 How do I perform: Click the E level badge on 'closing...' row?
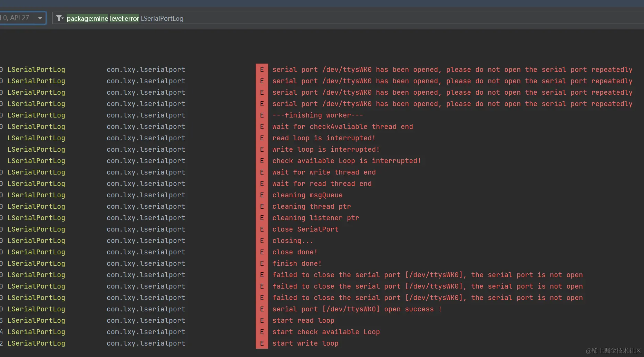(x=262, y=241)
